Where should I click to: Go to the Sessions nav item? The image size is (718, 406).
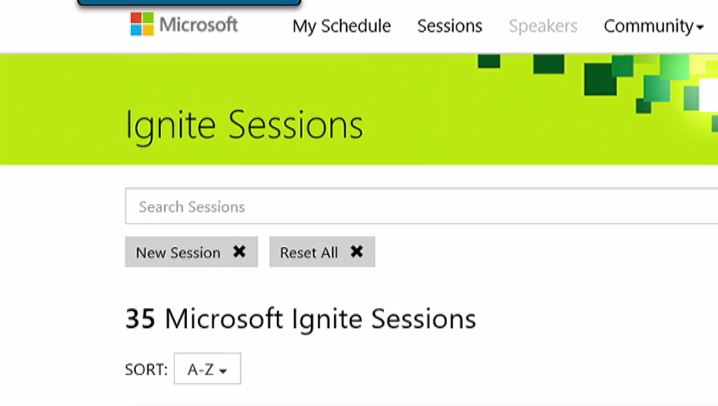coord(450,26)
